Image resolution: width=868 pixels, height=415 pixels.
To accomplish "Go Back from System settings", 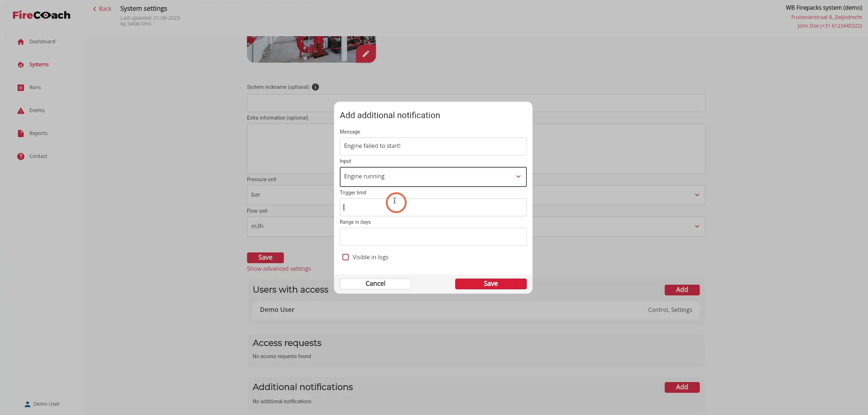I will click(x=102, y=9).
